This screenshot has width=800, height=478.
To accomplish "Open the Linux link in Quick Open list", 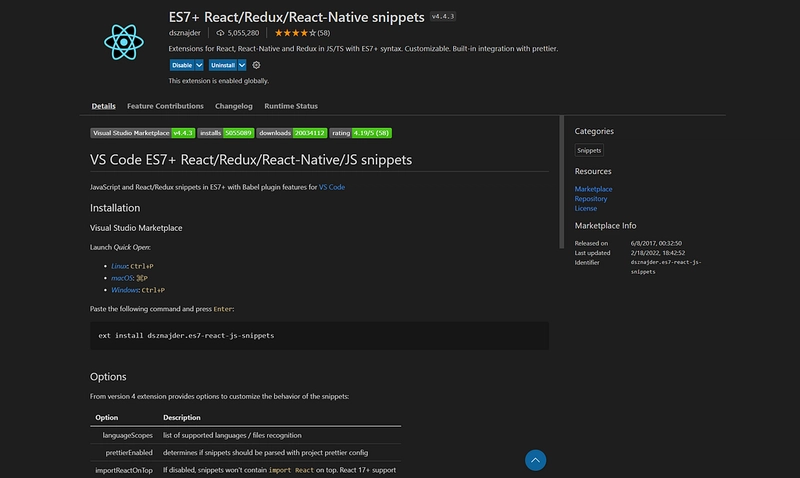I will click(x=118, y=266).
